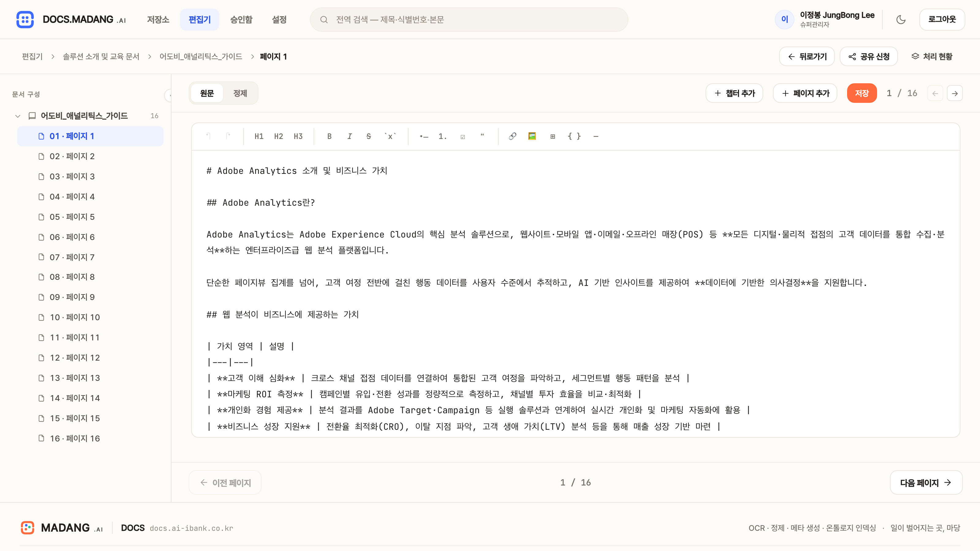Insert a table
980x551 pixels.
552,136
